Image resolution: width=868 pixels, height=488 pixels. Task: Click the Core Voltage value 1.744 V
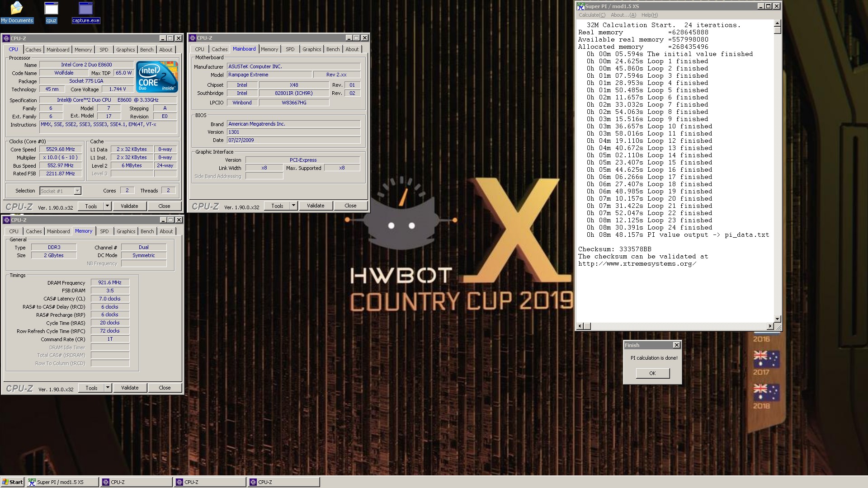(x=118, y=89)
